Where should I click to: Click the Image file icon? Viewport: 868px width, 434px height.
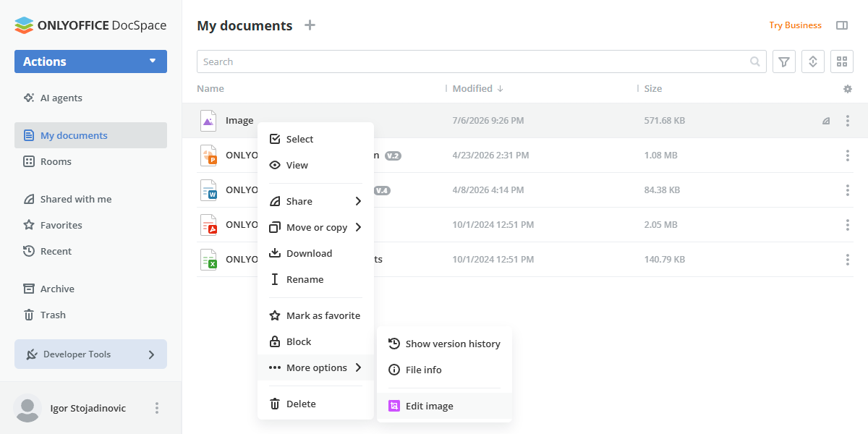tap(208, 121)
